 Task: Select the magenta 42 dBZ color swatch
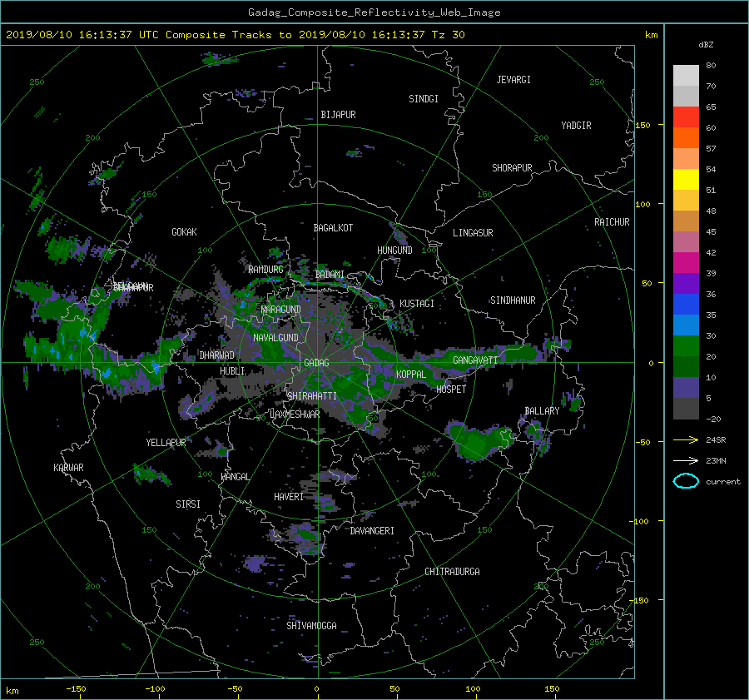[686, 263]
